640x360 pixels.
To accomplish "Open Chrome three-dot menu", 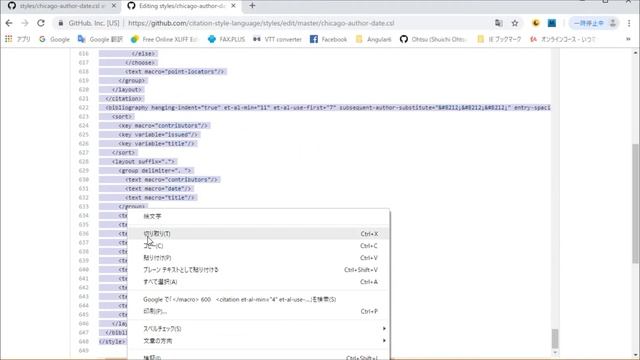I will pos(629,23).
